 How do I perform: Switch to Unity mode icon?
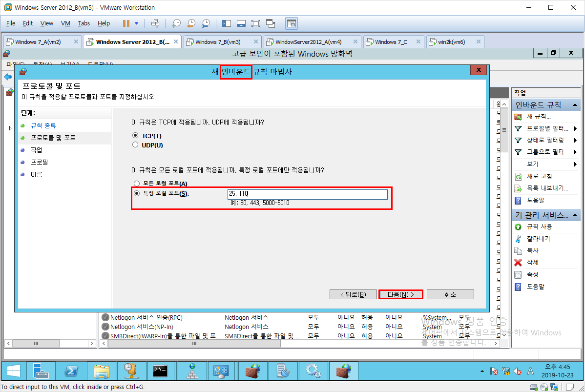click(x=271, y=23)
